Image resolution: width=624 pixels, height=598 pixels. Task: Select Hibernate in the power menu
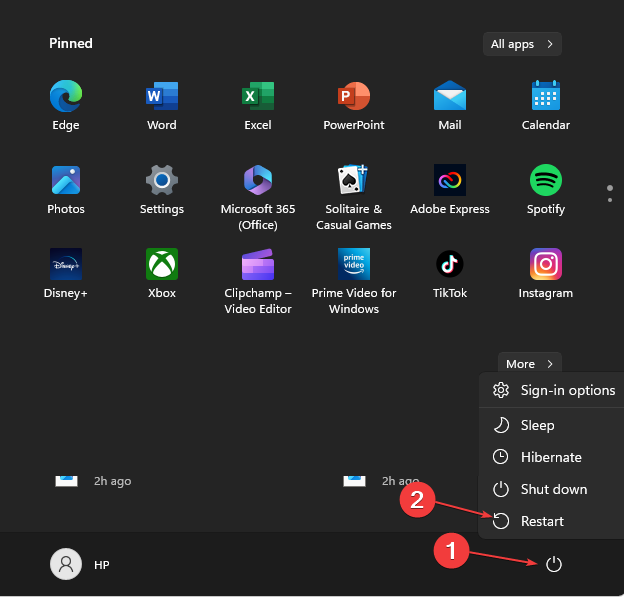[x=553, y=458]
